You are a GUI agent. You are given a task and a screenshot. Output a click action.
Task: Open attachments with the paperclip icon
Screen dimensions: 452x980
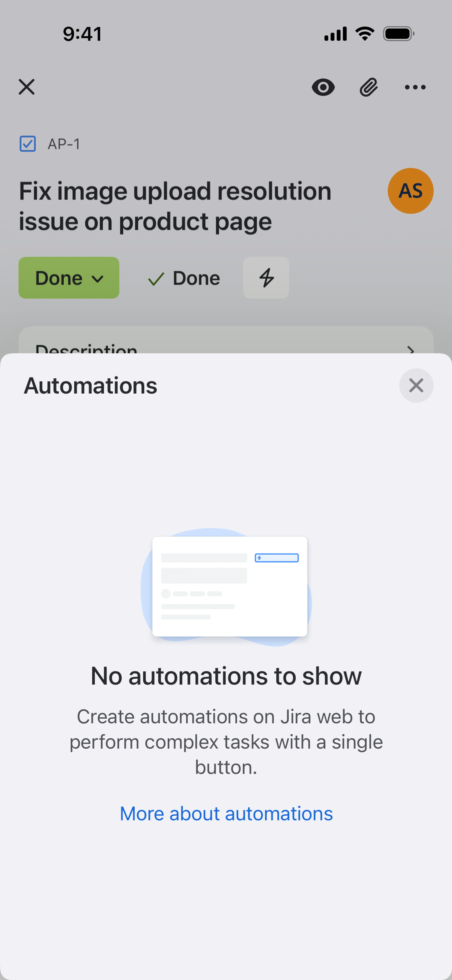369,88
